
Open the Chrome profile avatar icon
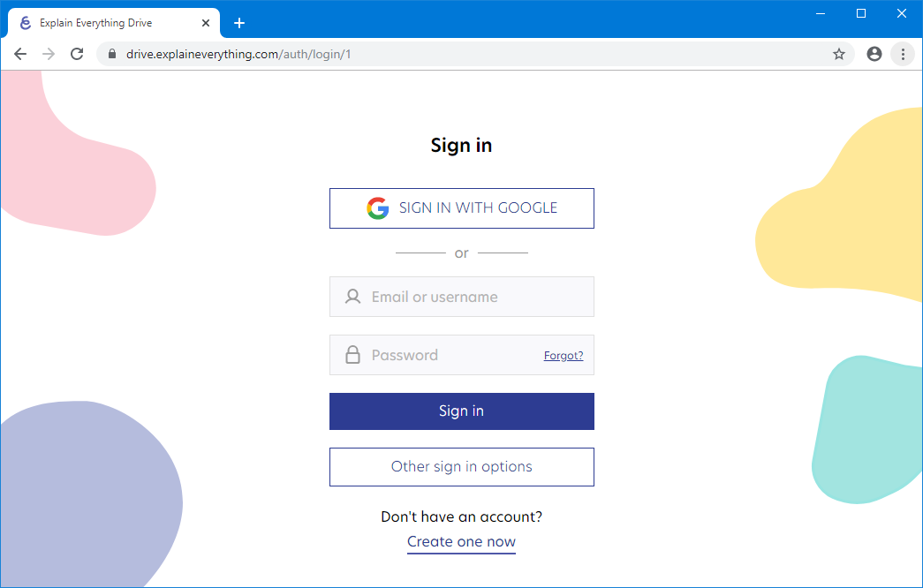(x=874, y=54)
